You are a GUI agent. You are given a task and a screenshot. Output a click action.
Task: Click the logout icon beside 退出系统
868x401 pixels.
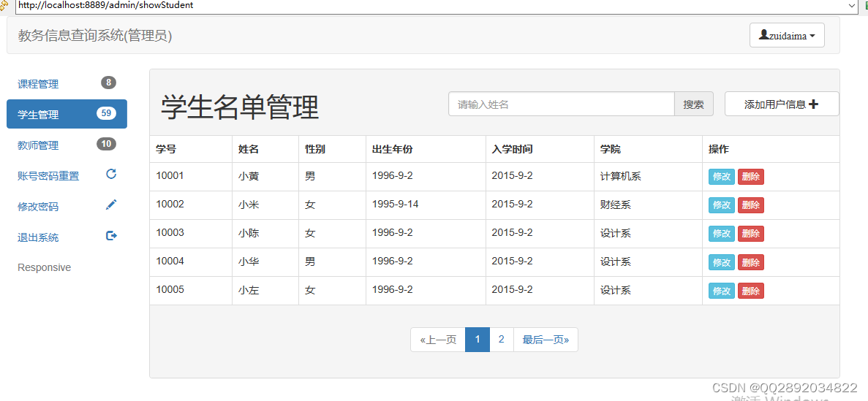(111, 236)
